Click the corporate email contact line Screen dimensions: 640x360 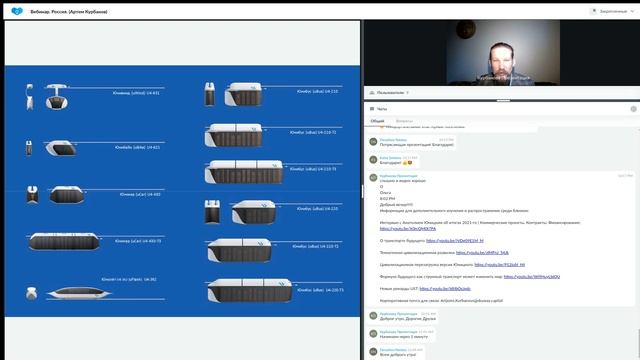click(441, 300)
